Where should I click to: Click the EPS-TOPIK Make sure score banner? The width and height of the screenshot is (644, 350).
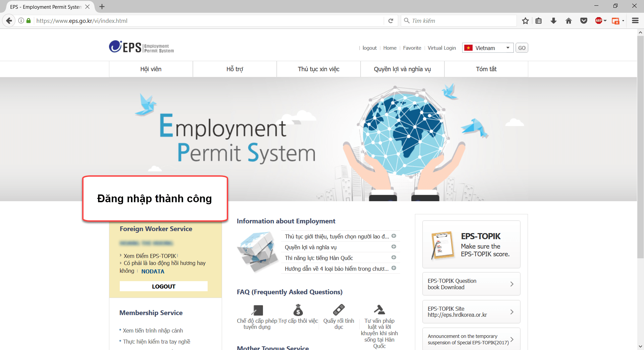(471, 245)
